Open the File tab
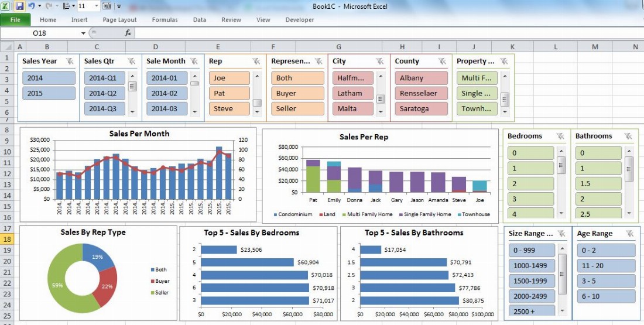 tap(15, 20)
